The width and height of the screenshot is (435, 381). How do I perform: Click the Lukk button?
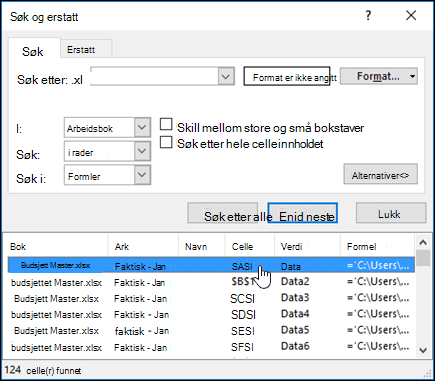pos(391,213)
